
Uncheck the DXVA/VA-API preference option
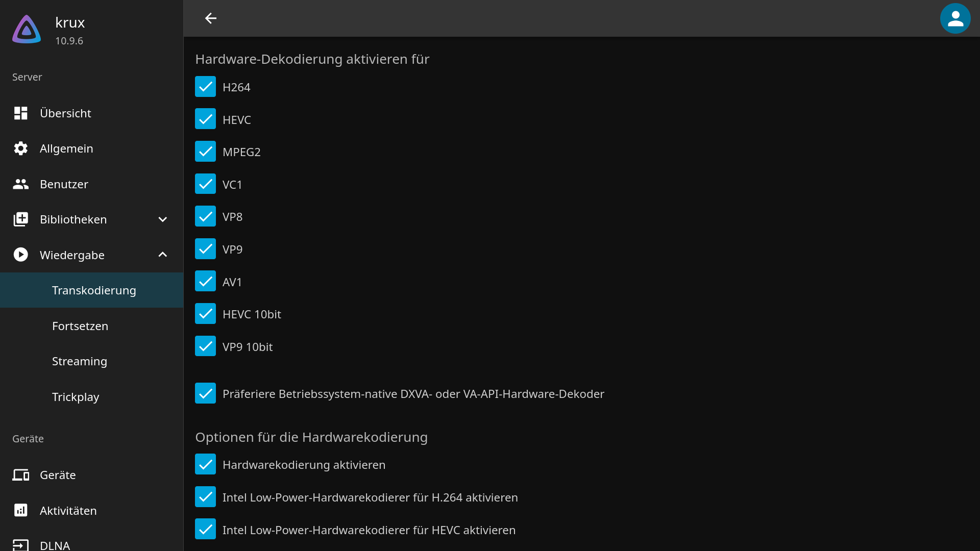[205, 393]
